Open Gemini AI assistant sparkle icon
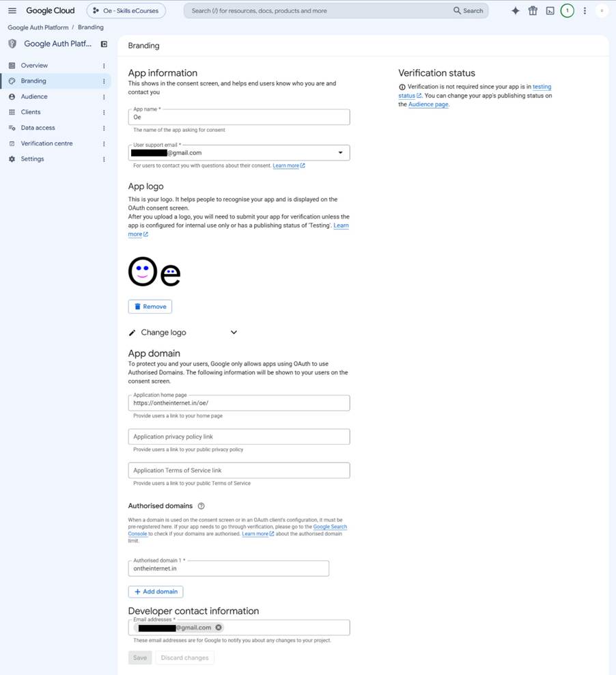 click(516, 11)
